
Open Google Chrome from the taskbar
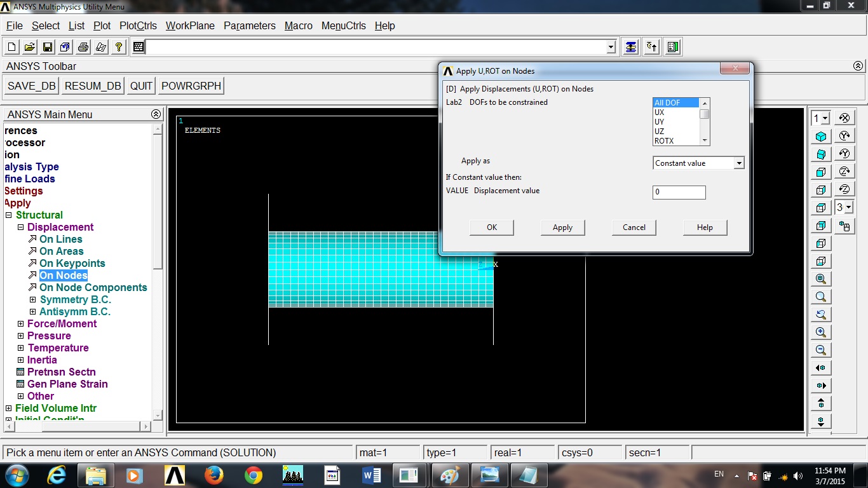[254, 475]
